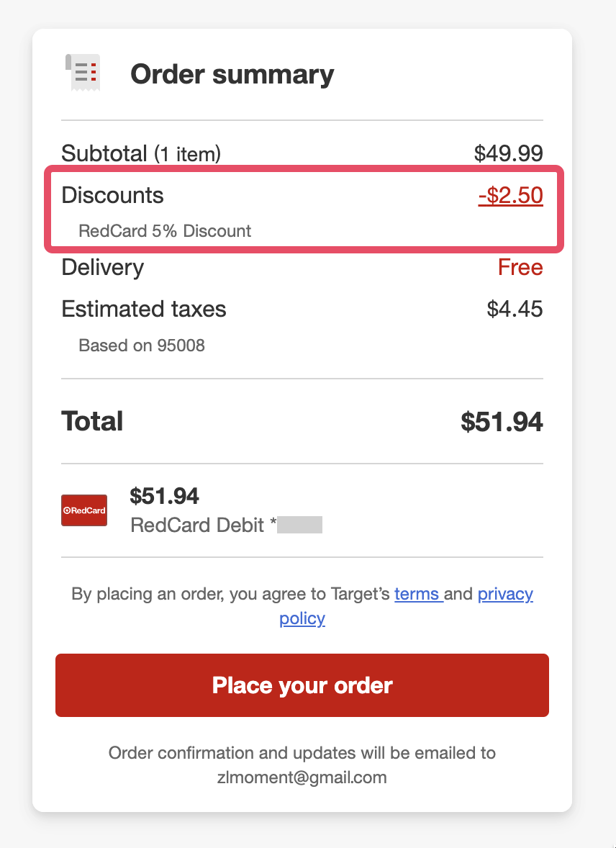Click the Order summary heading
This screenshot has width=616, height=848.
coord(232,74)
